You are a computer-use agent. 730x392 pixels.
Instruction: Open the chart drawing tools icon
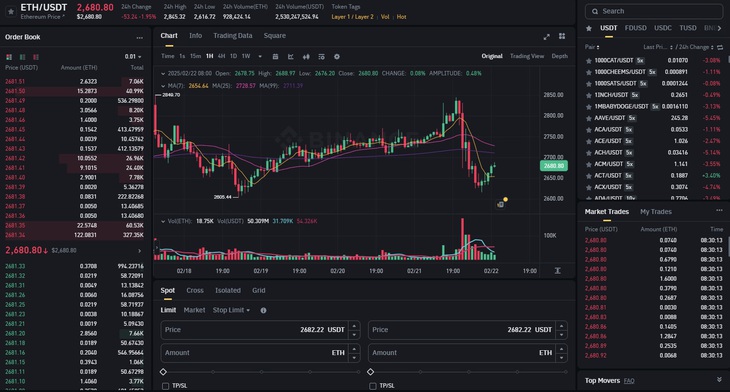pyautogui.click(x=291, y=56)
